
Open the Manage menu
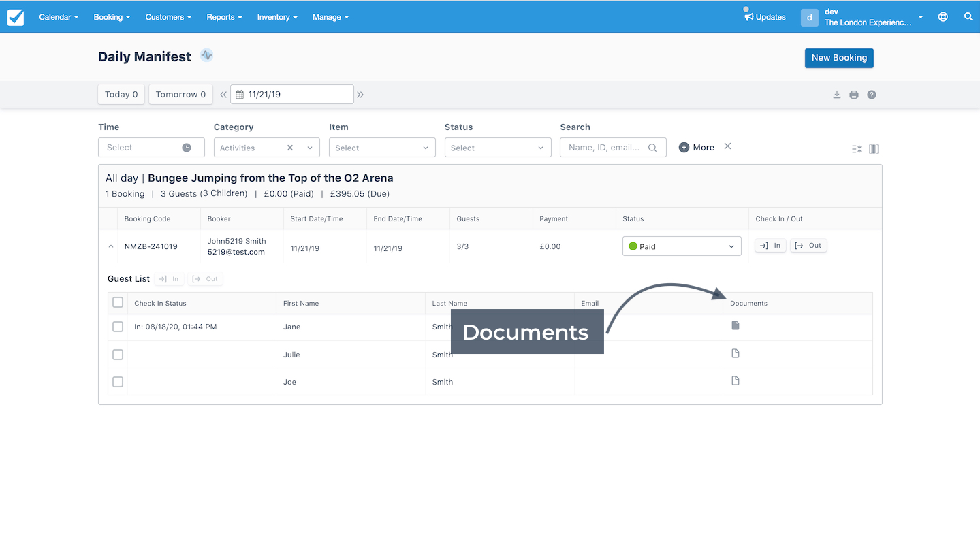(330, 17)
